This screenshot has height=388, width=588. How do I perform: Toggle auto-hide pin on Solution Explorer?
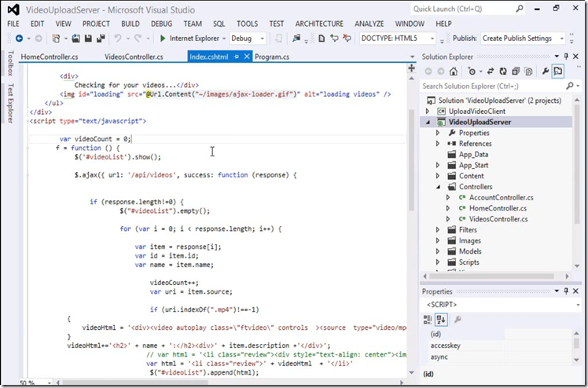[566, 57]
